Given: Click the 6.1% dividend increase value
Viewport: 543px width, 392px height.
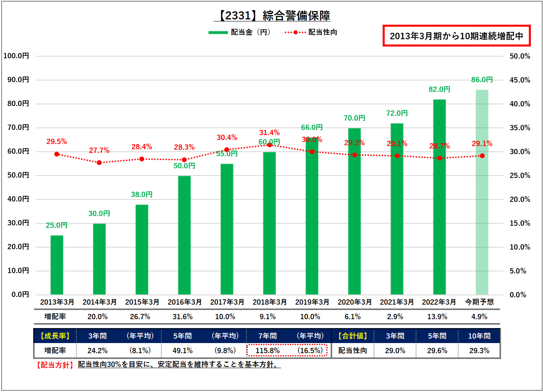Looking at the screenshot, I should [353, 317].
